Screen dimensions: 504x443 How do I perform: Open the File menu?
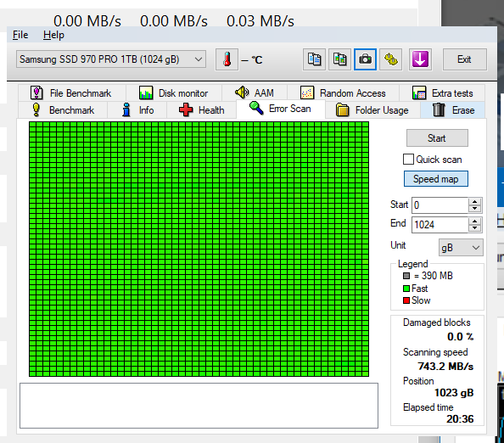(x=20, y=35)
